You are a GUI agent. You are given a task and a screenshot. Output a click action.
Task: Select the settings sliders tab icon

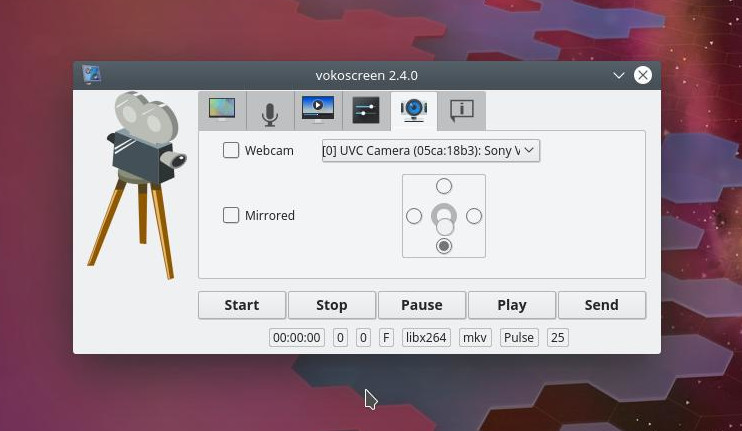pos(366,110)
